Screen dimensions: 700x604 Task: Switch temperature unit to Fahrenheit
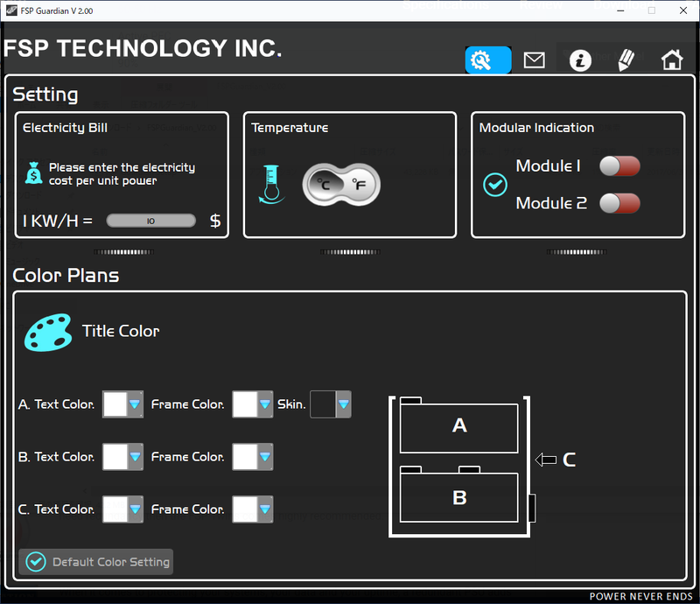(x=360, y=185)
